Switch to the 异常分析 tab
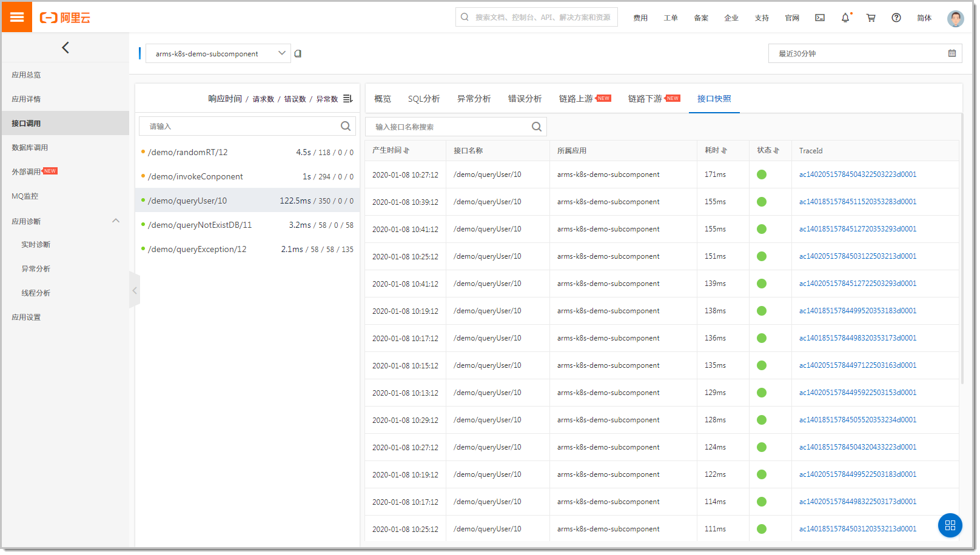980x555 pixels. 474,99
